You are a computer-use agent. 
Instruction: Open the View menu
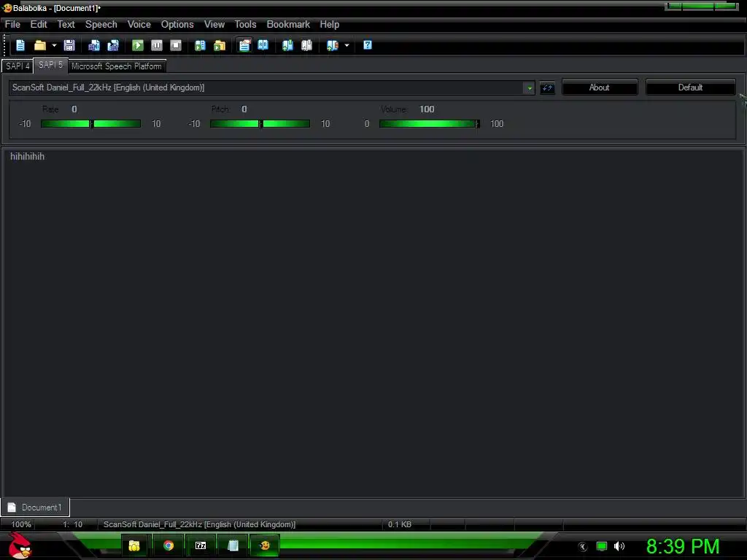[x=214, y=24]
